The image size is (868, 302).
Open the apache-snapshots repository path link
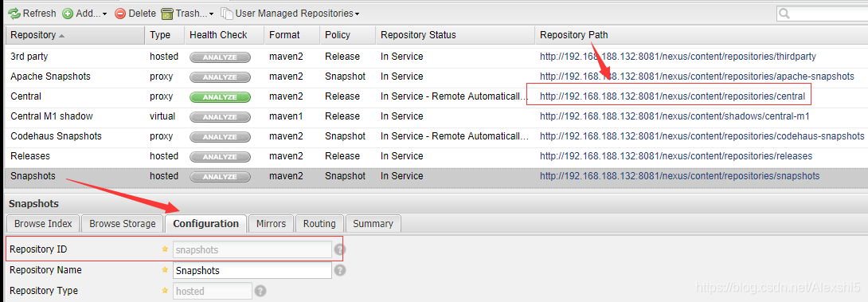point(697,76)
